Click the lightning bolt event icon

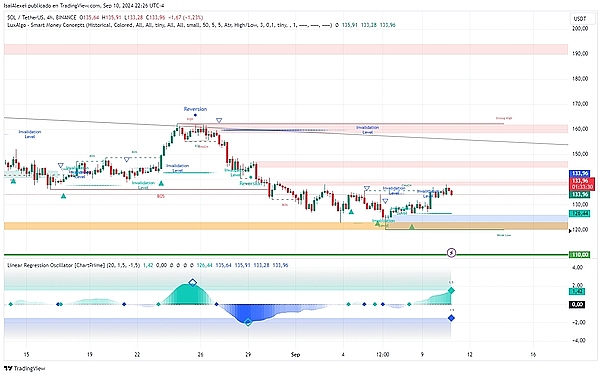pyautogui.click(x=452, y=253)
